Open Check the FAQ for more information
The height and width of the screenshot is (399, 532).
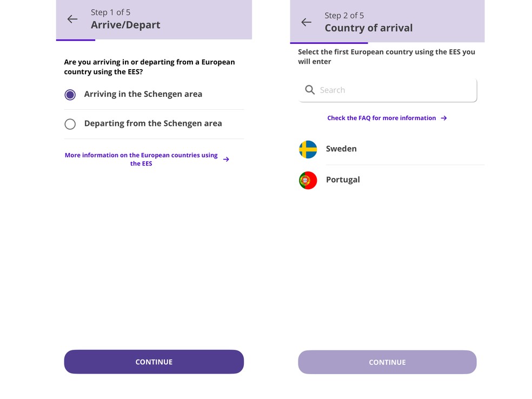coord(381,118)
